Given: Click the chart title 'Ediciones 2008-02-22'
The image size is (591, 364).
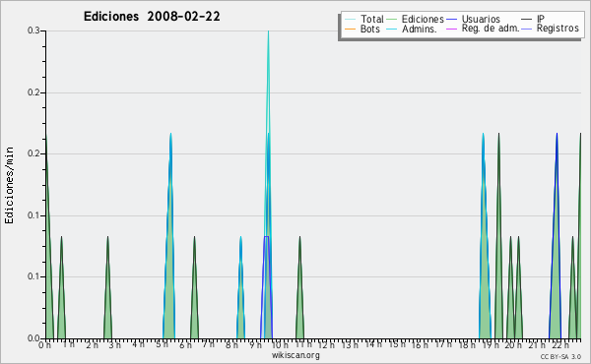Looking at the screenshot, I should 152,17.
